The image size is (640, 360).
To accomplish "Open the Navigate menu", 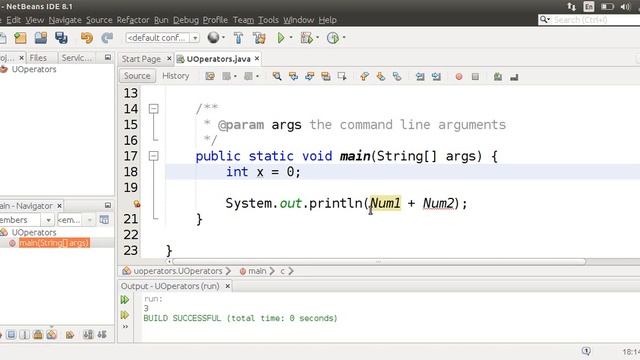I will tap(65, 20).
